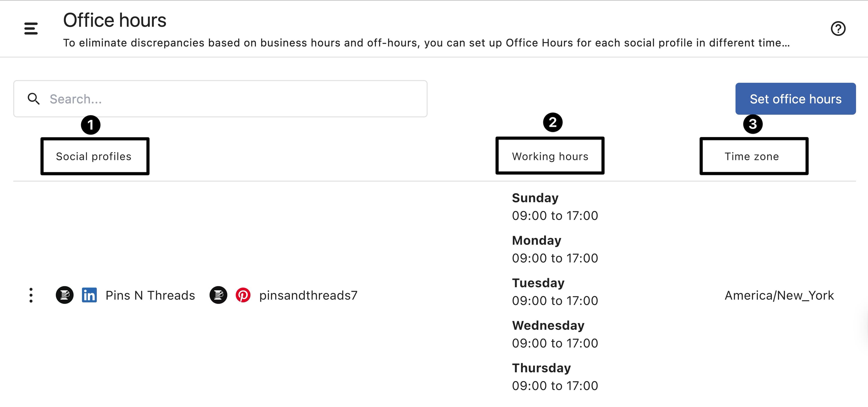Click the magnifying glass search icon
Screen dimensions: 868x407
point(33,99)
